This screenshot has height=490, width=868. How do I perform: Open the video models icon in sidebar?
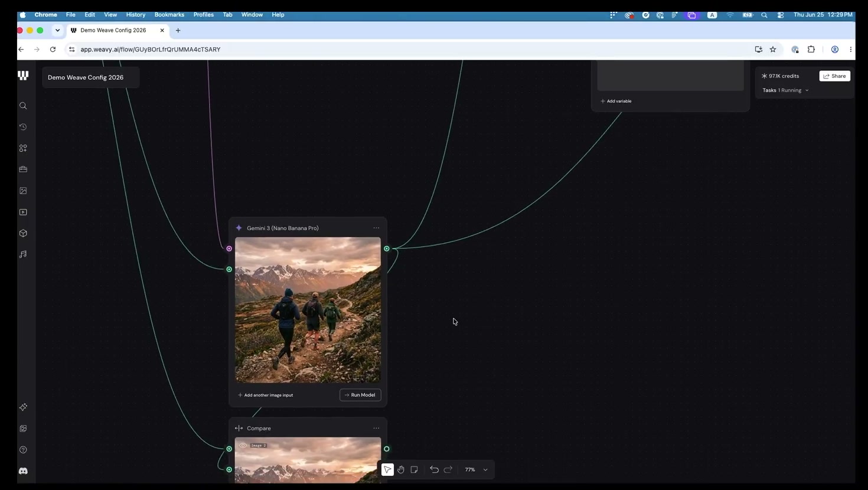pos(23,212)
